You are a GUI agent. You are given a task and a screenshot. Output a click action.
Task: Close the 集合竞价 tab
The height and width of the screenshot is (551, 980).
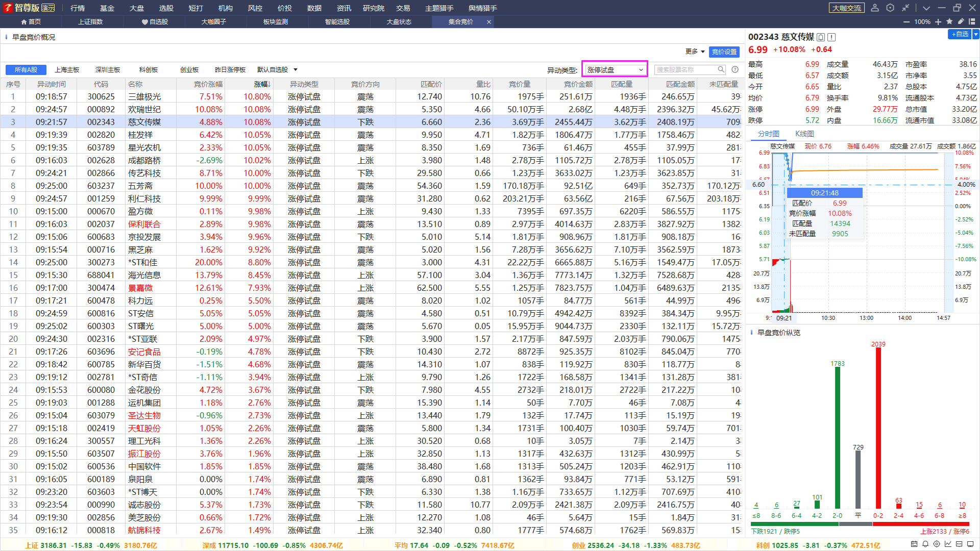(x=489, y=22)
